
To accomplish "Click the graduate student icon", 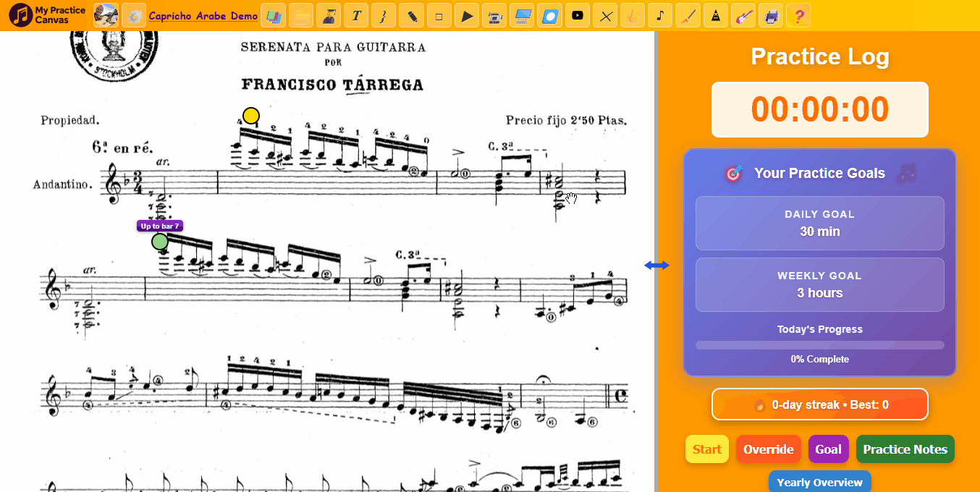I will [x=329, y=15].
